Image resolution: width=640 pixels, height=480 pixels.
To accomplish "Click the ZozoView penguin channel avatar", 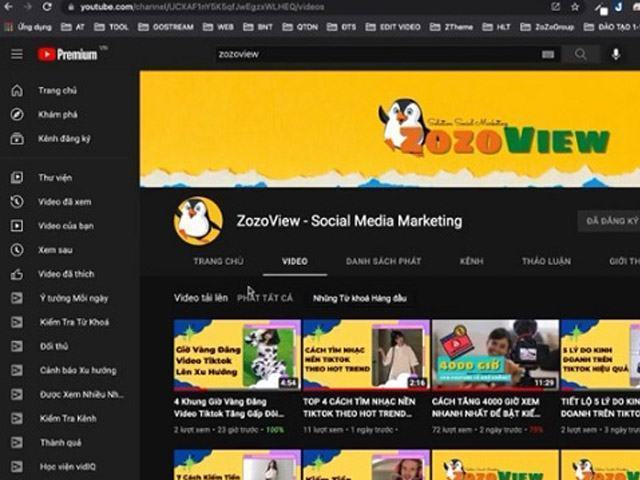I will (198, 221).
